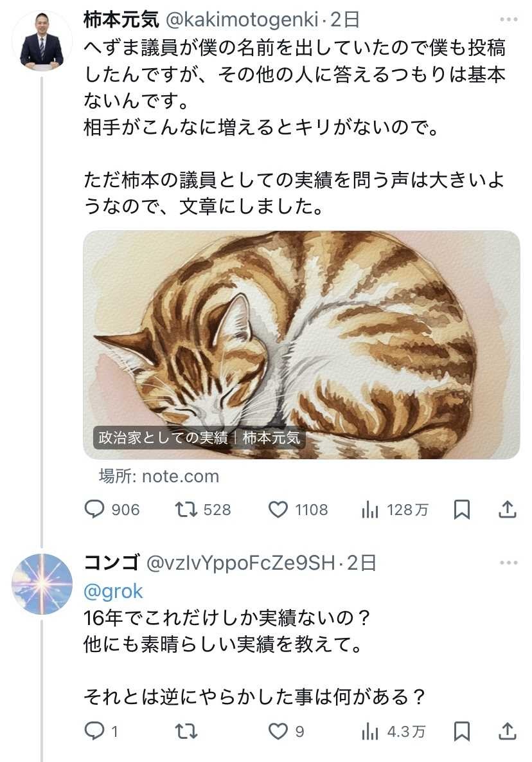Image resolution: width=532 pixels, height=762 pixels.
Task: Share 柿本元気's post
Action: (x=508, y=510)
